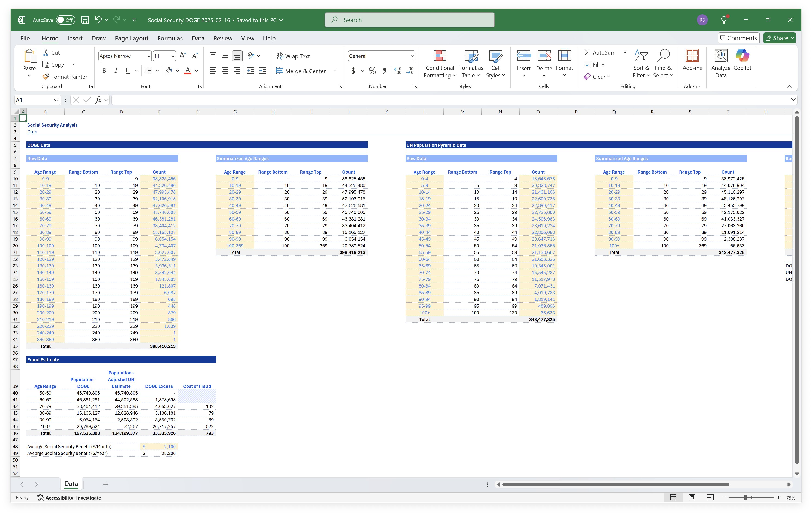Launch the Copilot icon
The width and height of the screenshot is (812, 515).
point(743,56)
